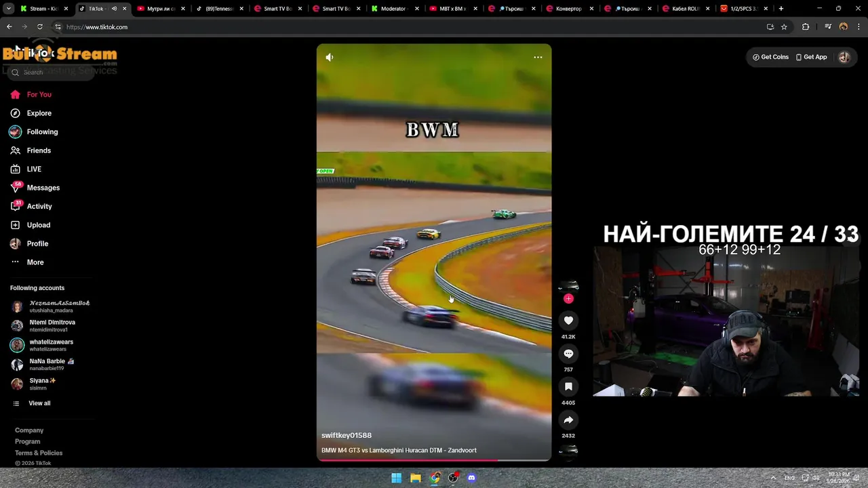Image resolution: width=868 pixels, height=488 pixels.
Task: Open the Upload page
Action: [x=39, y=225]
